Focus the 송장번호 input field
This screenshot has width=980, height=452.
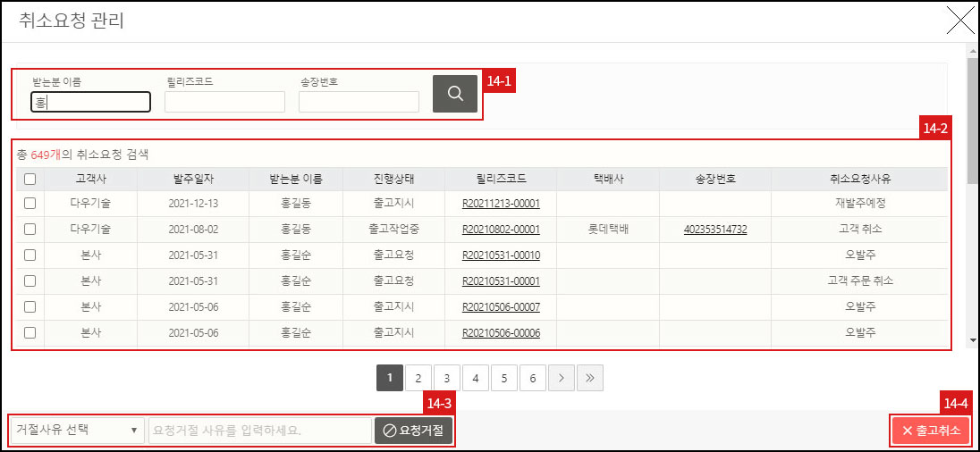coord(359,102)
